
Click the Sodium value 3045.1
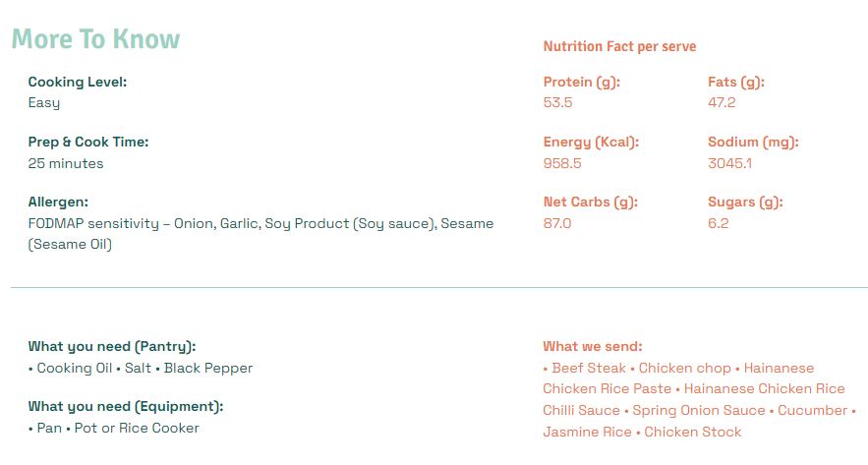[729, 163]
